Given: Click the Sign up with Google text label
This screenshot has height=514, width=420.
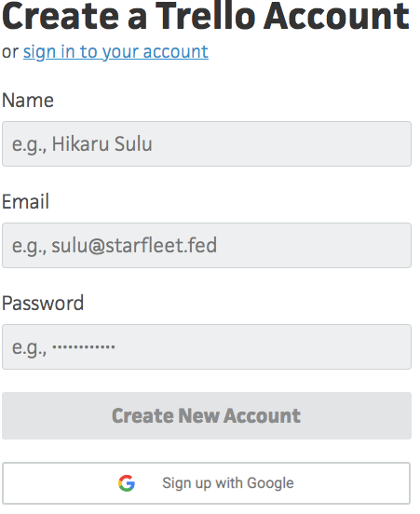Looking at the screenshot, I should [228, 483].
